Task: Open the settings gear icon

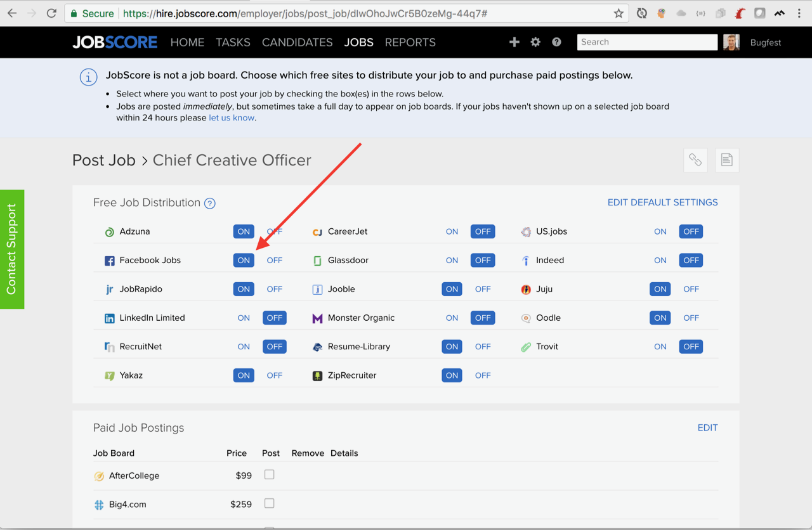Action: 535,42
